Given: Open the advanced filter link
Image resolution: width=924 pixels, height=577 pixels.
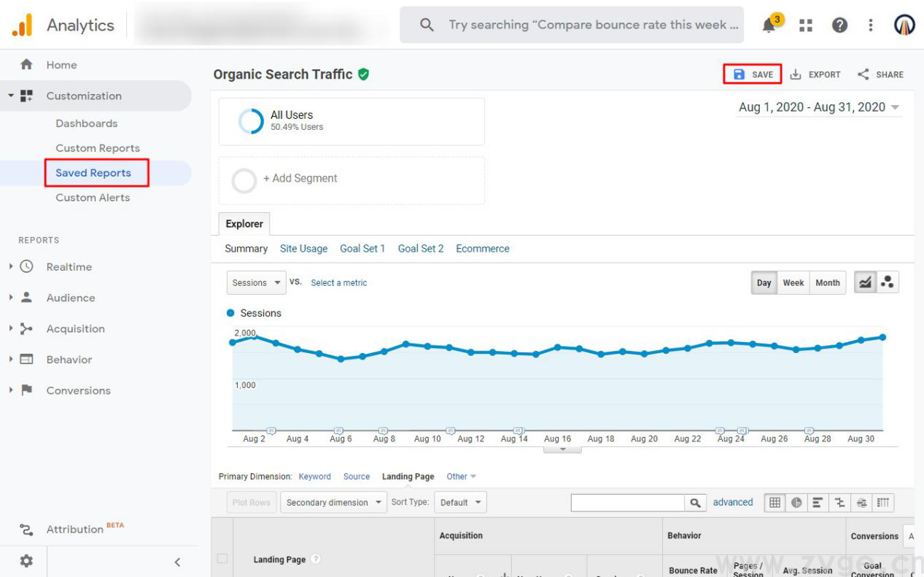Looking at the screenshot, I should 732,502.
